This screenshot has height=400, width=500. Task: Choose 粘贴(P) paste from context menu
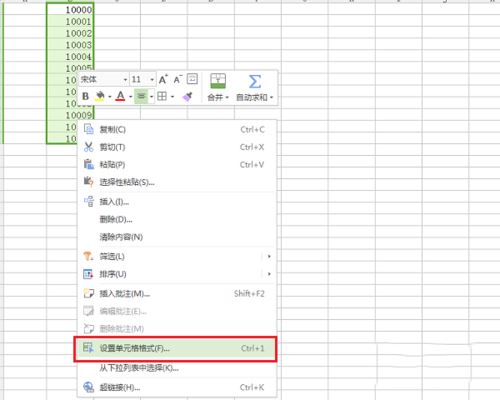[177, 165]
